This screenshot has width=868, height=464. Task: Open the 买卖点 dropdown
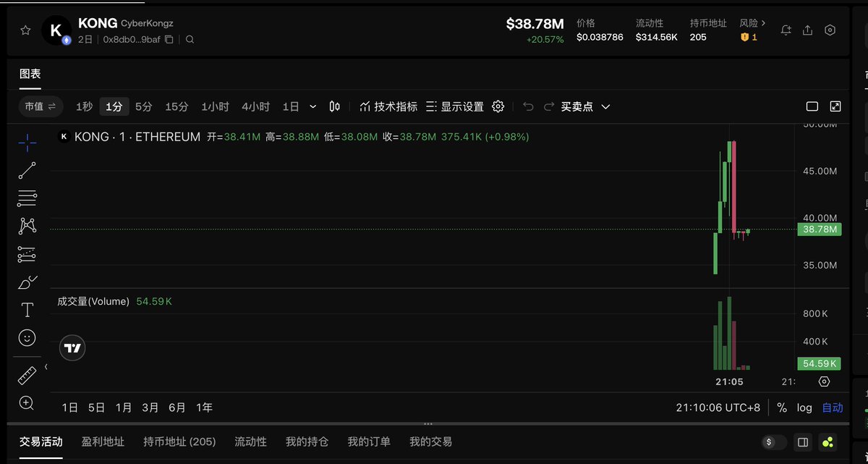point(586,106)
